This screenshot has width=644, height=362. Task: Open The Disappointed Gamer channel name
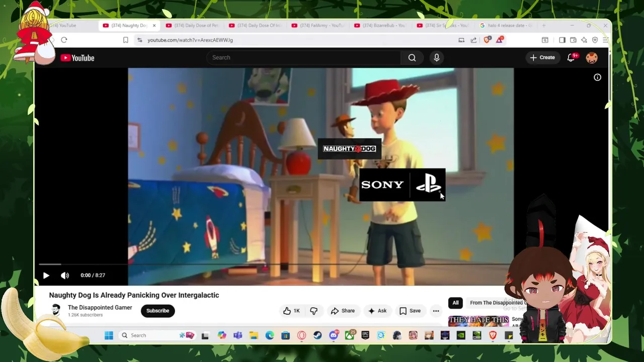point(100,308)
